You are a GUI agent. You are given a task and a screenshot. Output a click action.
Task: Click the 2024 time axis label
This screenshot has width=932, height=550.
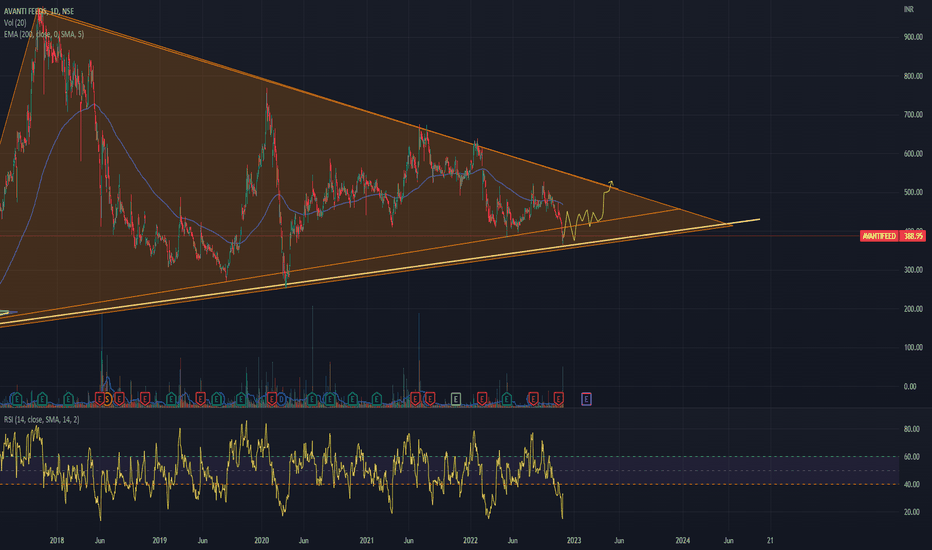tap(682, 540)
